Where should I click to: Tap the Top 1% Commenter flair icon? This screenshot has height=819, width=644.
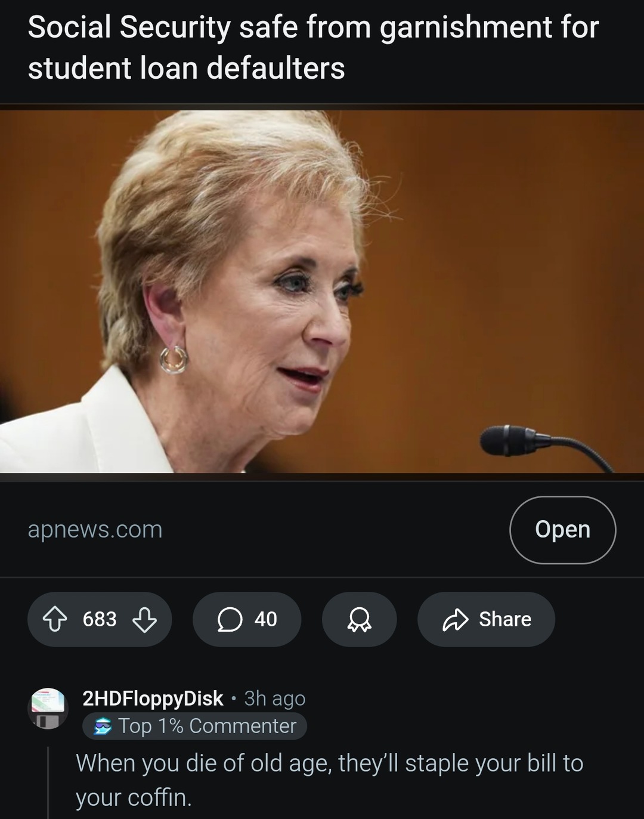tap(103, 726)
